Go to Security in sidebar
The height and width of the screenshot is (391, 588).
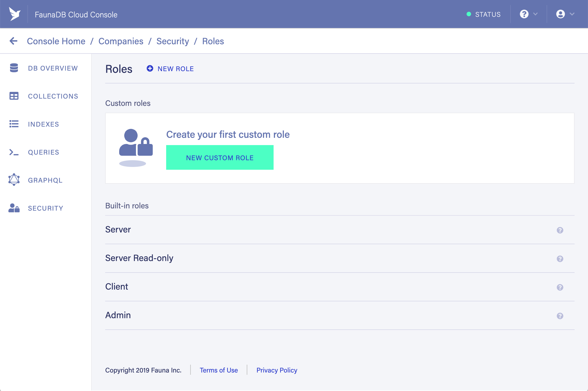pyautogui.click(x=45, y=208)
